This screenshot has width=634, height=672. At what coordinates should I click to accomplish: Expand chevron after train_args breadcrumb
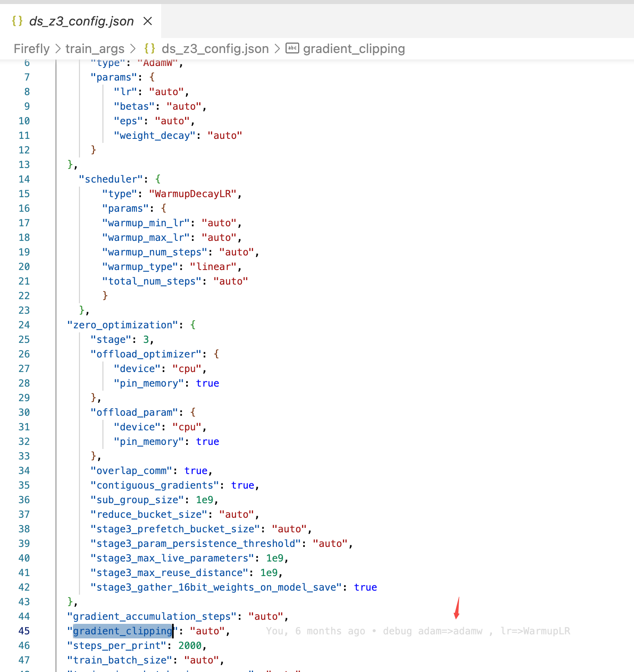coord(133,49)
